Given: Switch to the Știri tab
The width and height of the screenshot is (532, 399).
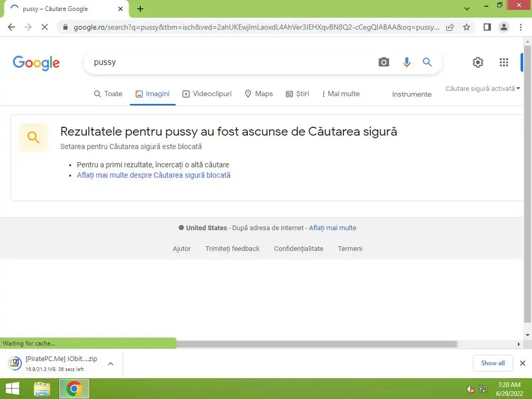Looking at the screenshot, I should click(x=297, y=94).
